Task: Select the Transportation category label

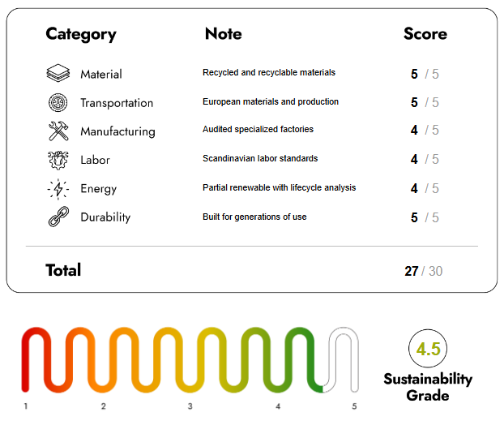Action: (x=117, y=103)
